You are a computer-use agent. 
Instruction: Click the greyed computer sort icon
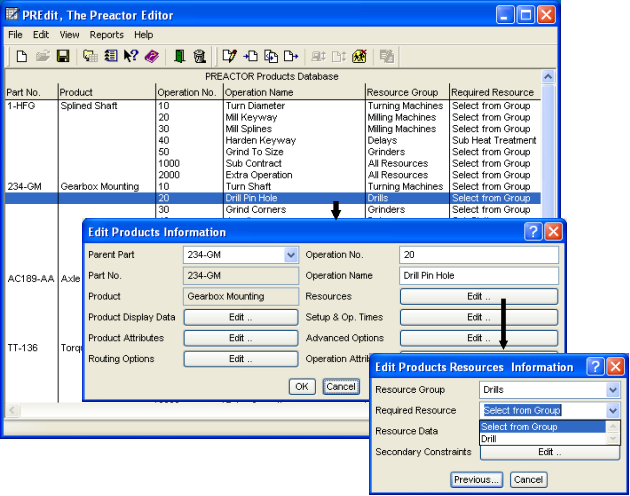319,56
